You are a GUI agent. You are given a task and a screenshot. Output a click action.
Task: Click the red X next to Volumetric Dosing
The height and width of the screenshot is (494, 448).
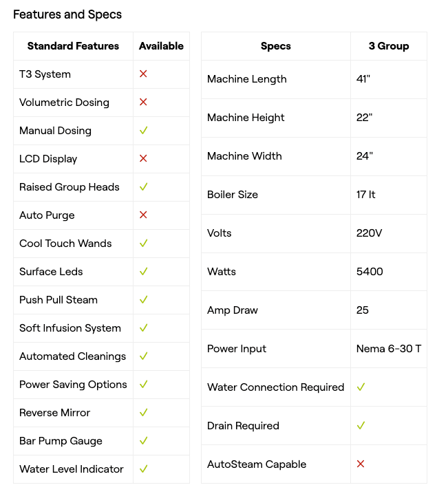[x=143, y=102]
